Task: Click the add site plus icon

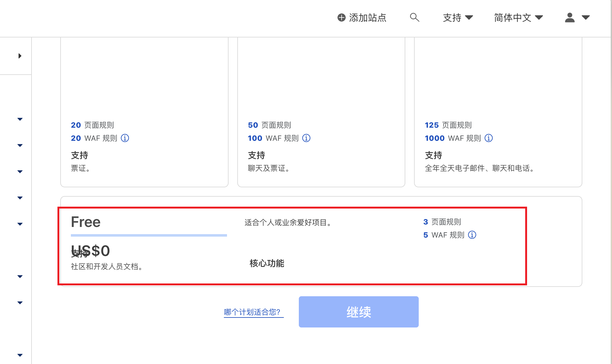Action: click(x=342, y=17)
